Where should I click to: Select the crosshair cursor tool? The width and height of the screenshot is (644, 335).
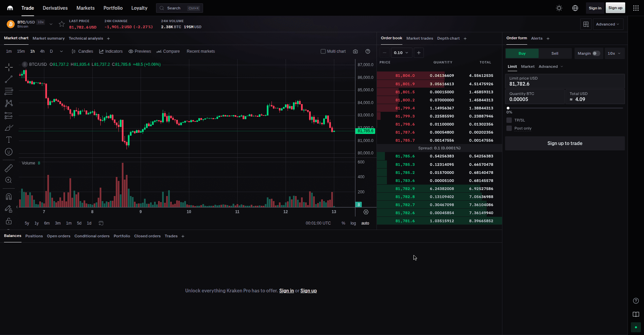pyautogui.click(x=9, y=67)
